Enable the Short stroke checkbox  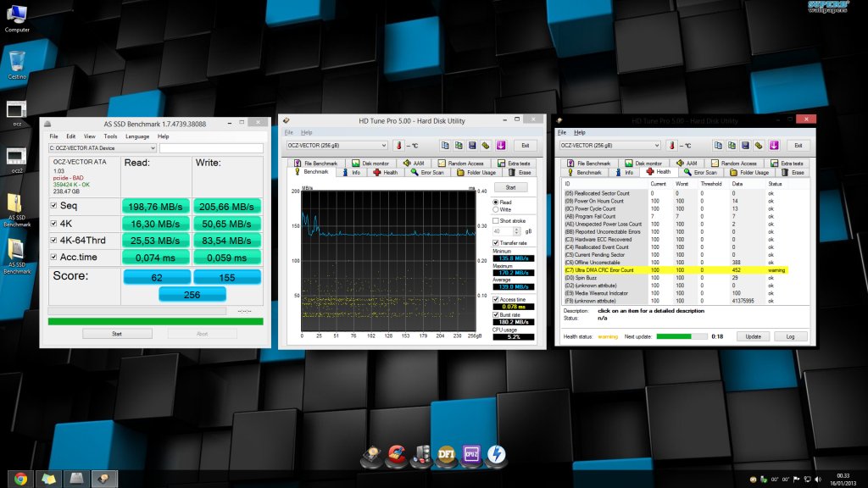496,221
